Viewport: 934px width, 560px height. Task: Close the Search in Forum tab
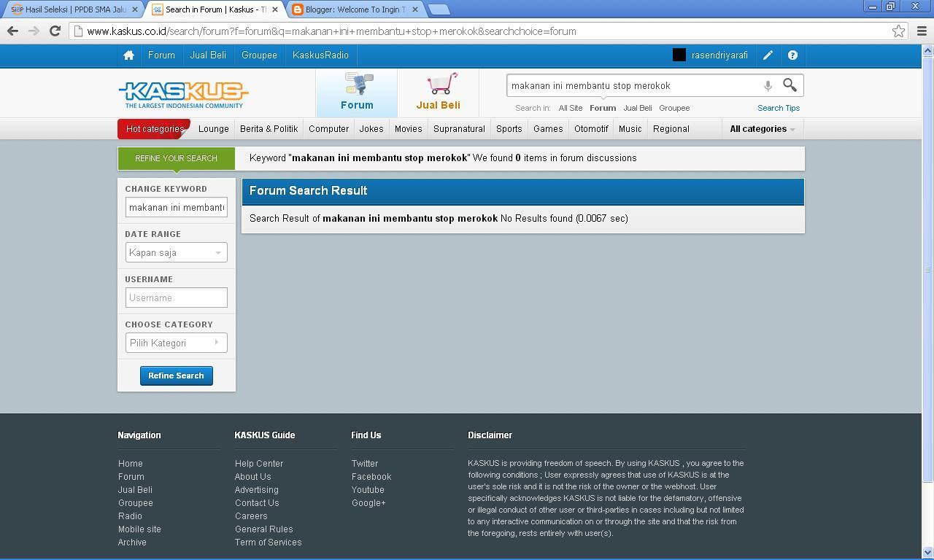(x=275, y=9)
